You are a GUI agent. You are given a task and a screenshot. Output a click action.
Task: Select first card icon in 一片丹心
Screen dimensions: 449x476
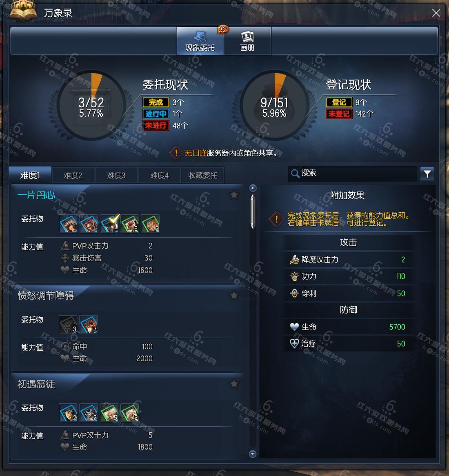point(68,224)
